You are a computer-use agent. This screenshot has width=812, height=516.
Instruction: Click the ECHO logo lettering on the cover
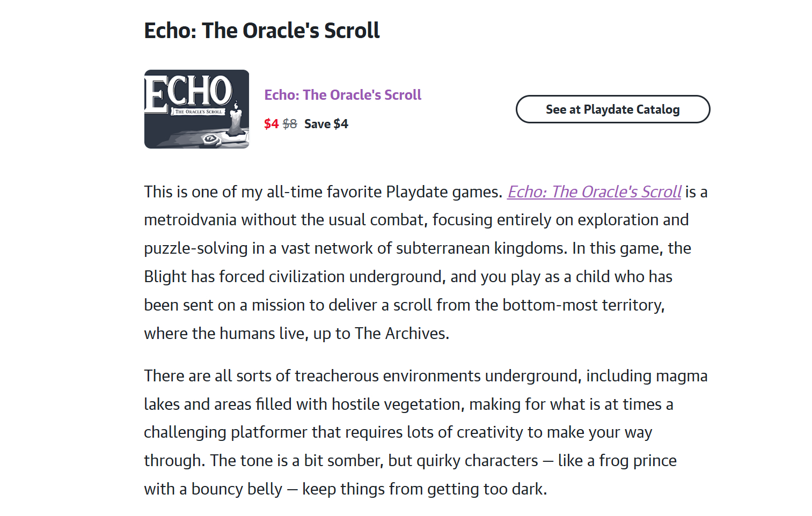[188, 91]
